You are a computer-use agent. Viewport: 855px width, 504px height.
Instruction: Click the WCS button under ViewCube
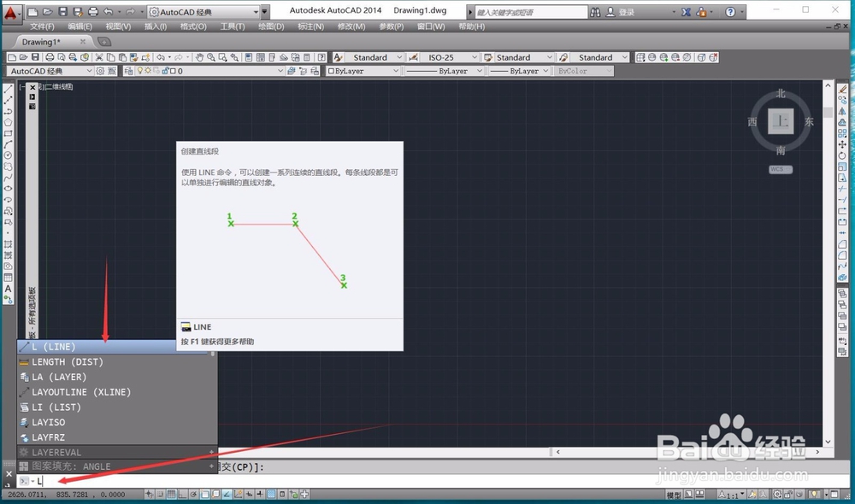[781, 169]
